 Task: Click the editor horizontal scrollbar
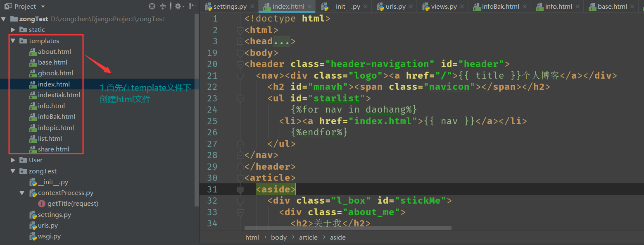click(x=348, y=228)
